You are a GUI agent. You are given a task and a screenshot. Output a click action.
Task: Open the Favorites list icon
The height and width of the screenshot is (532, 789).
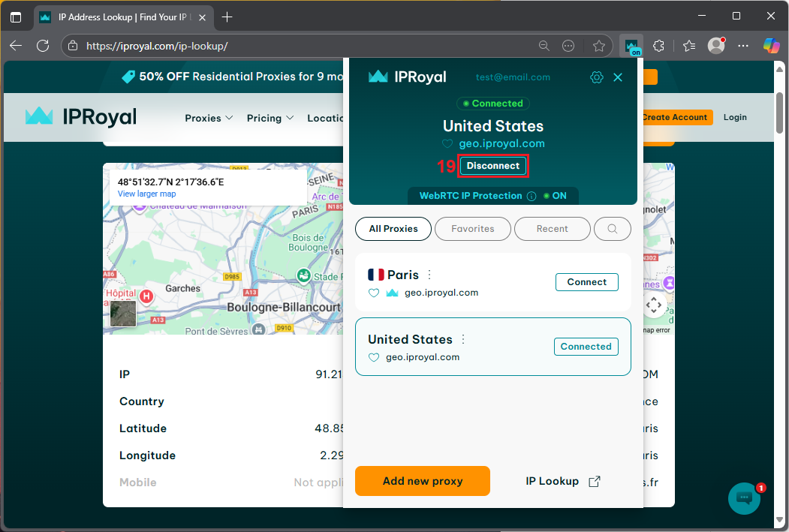coord(689,47)
